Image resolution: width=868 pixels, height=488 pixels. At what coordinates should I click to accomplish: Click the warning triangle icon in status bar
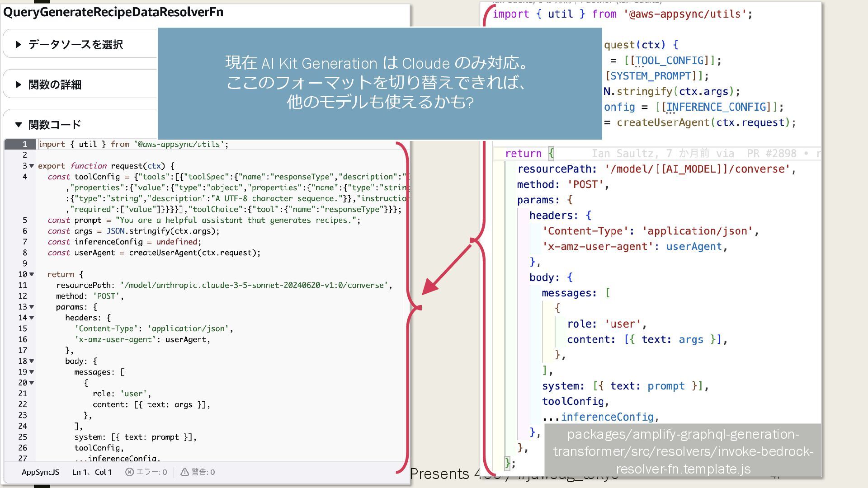click(184, 472)
